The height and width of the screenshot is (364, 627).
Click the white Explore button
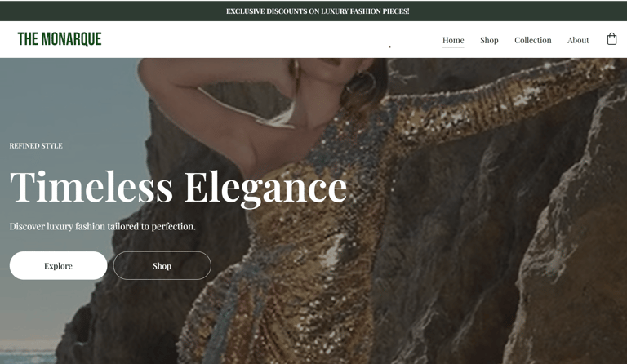pos(59,266)
